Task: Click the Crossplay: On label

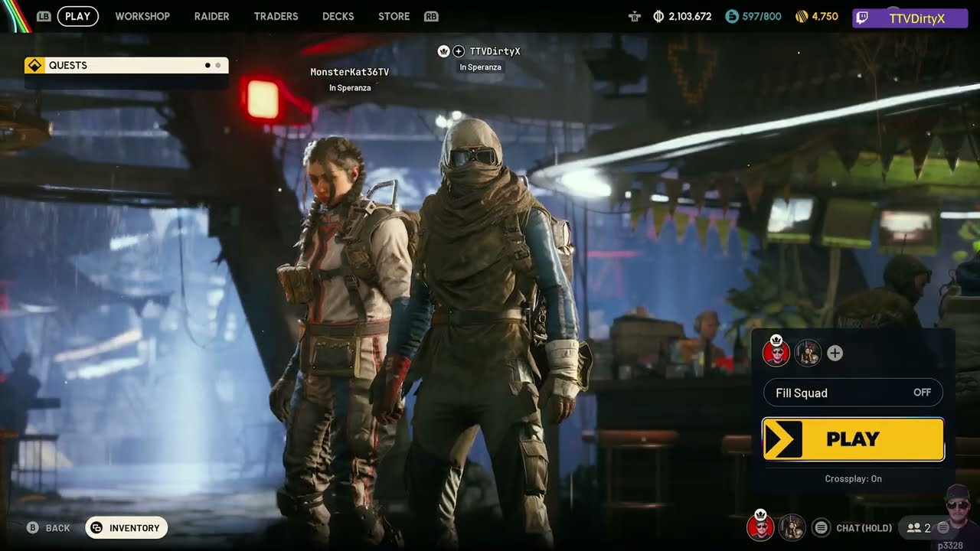Action: pos(853,479)
